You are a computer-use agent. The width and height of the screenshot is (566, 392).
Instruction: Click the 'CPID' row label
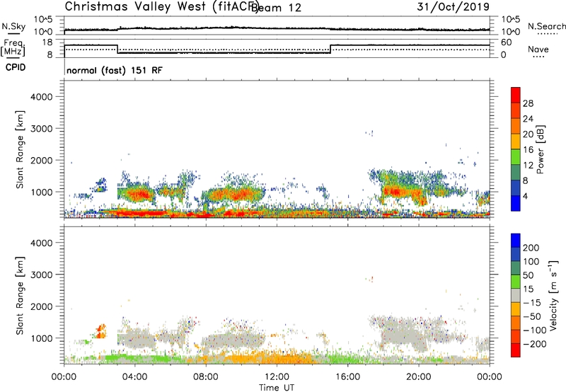(15, 67)
